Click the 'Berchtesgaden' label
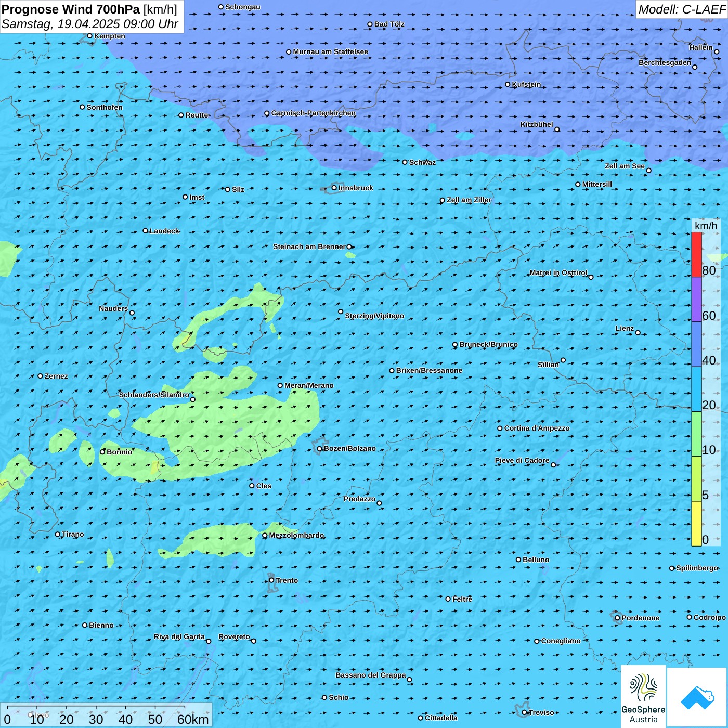728x728 pixels. pyautogui.click(x=665, y=62)
